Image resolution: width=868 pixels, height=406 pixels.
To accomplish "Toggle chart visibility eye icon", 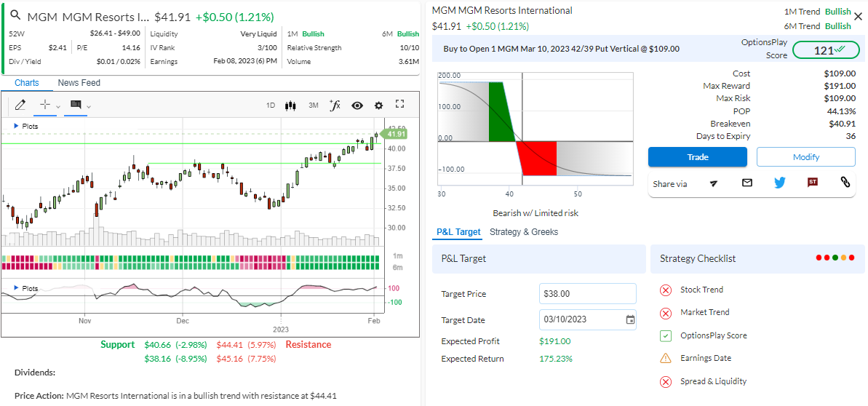I will 357,106.
